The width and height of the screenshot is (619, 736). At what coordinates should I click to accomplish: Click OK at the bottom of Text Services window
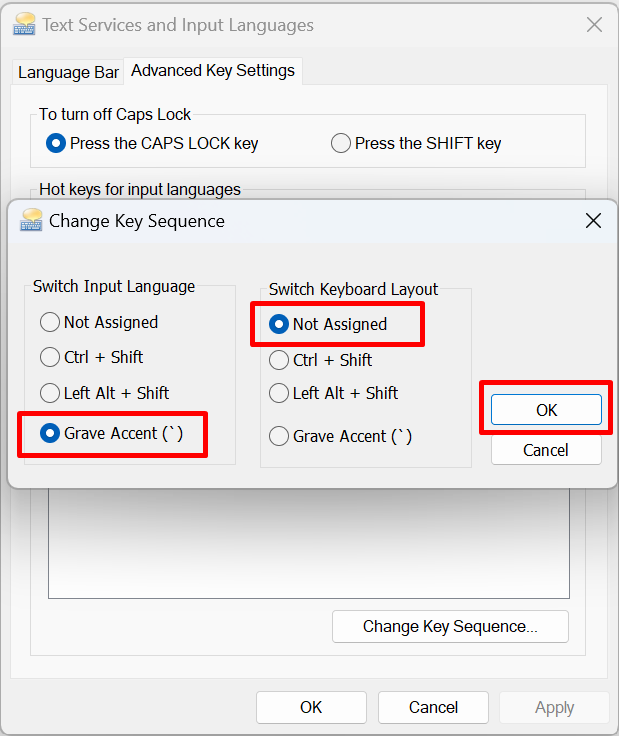point(311,707)
